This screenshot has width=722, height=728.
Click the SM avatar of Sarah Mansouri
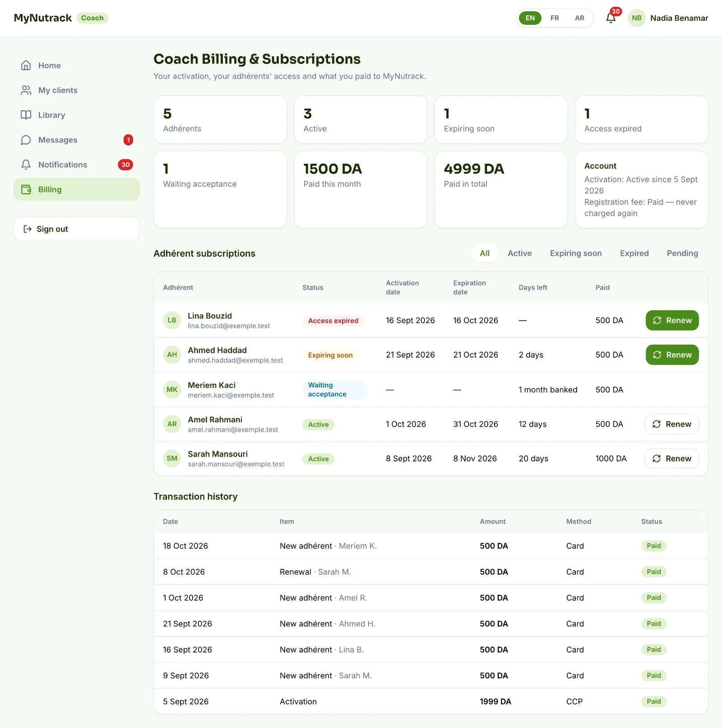click(172, 458)
